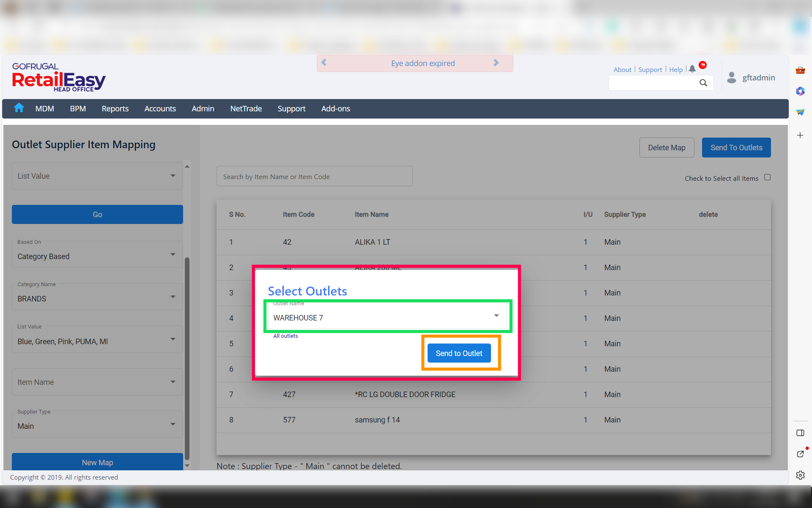
Task: Open the Category Name BRANDS dropdown
Action: 173,297
